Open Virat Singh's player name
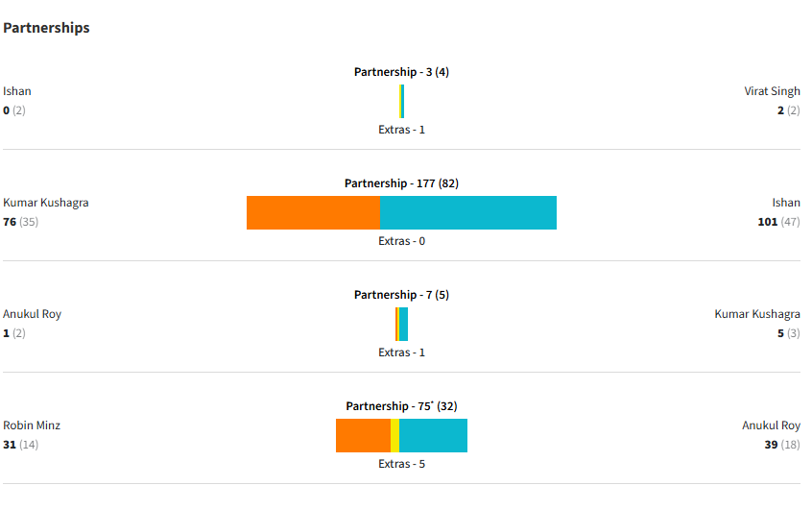The image size is (812, 510). tap(772, 91)
